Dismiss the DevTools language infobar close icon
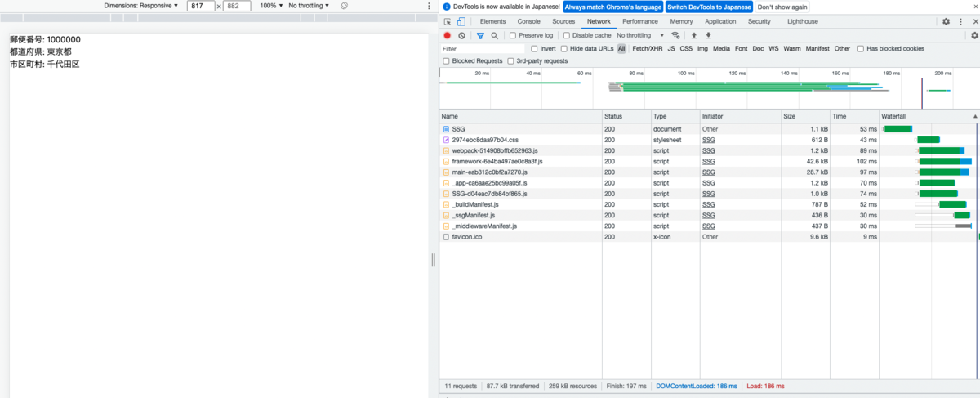 tap(974, 7)
